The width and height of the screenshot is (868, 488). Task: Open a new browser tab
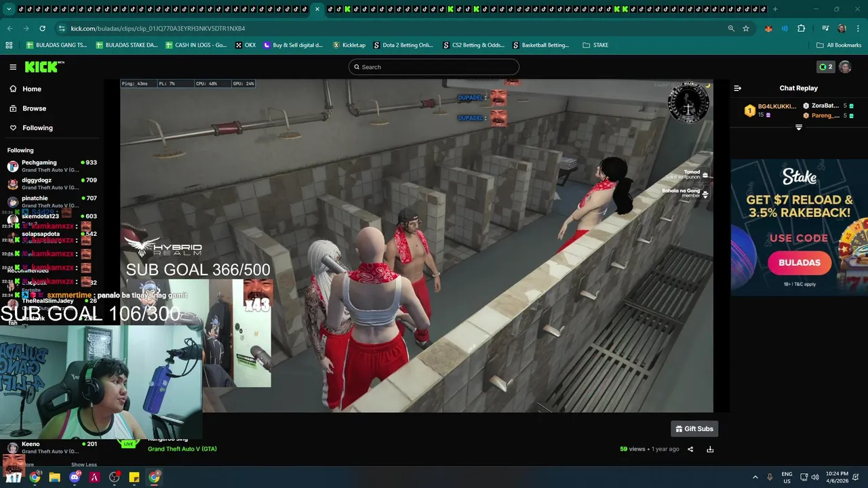775,9
